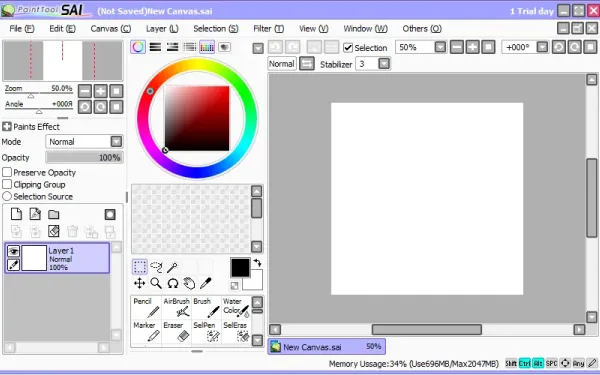Select the Eyedropper color picker tool
This screenshot has width=600, height=375.
(205, 283)
